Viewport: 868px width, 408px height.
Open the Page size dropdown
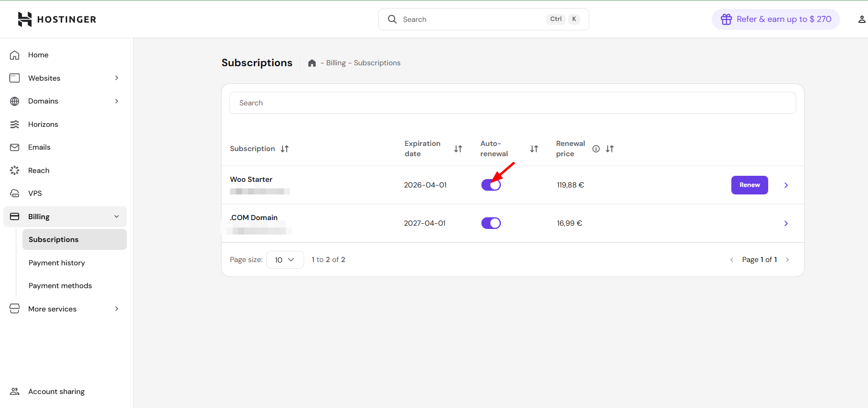tap(285, 260)
